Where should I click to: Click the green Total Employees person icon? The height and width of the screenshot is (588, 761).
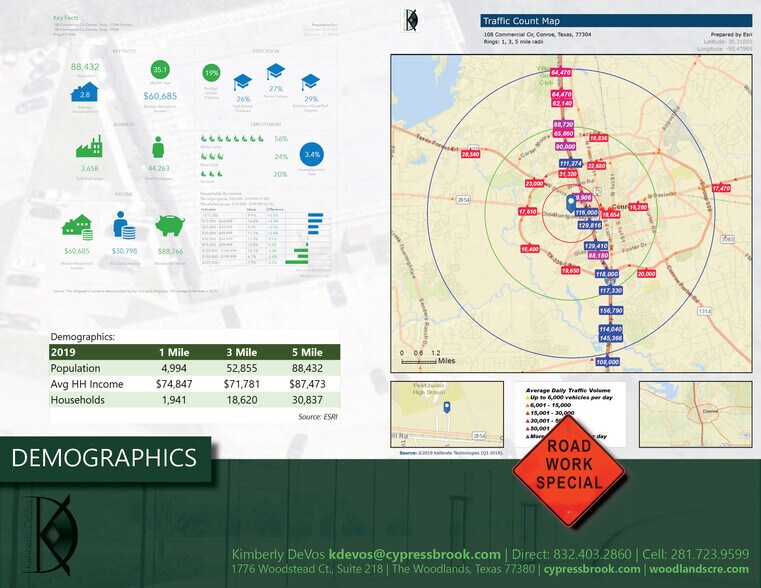(157, 146)
